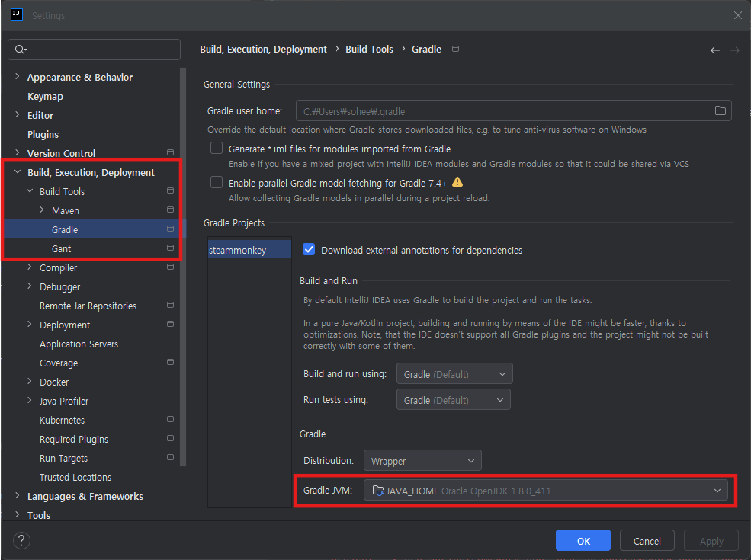Click the project-level icon beside Gradle breadcrumb
Screen dimensions: 751x560
[x=455, y=49]
